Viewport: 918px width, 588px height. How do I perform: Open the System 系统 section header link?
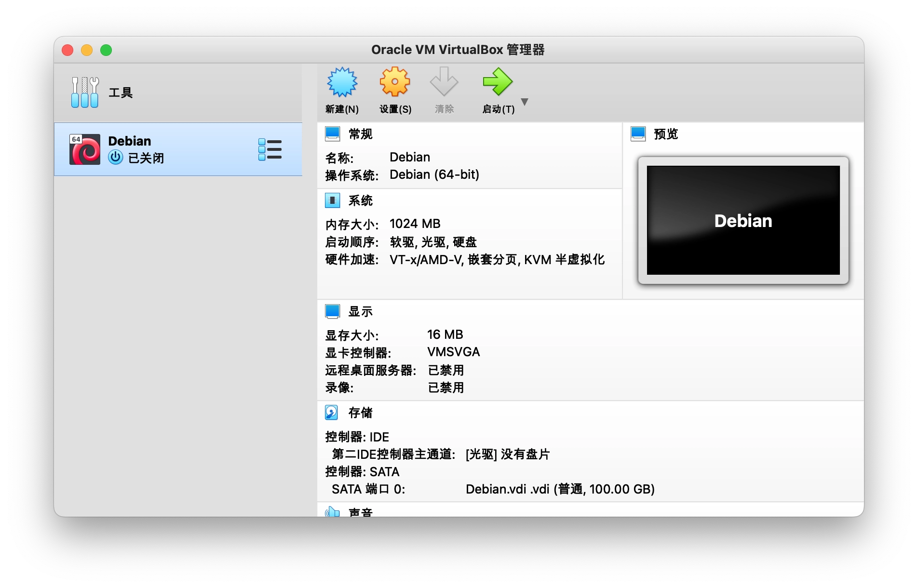pyautogui.click(x=361, y=200)
